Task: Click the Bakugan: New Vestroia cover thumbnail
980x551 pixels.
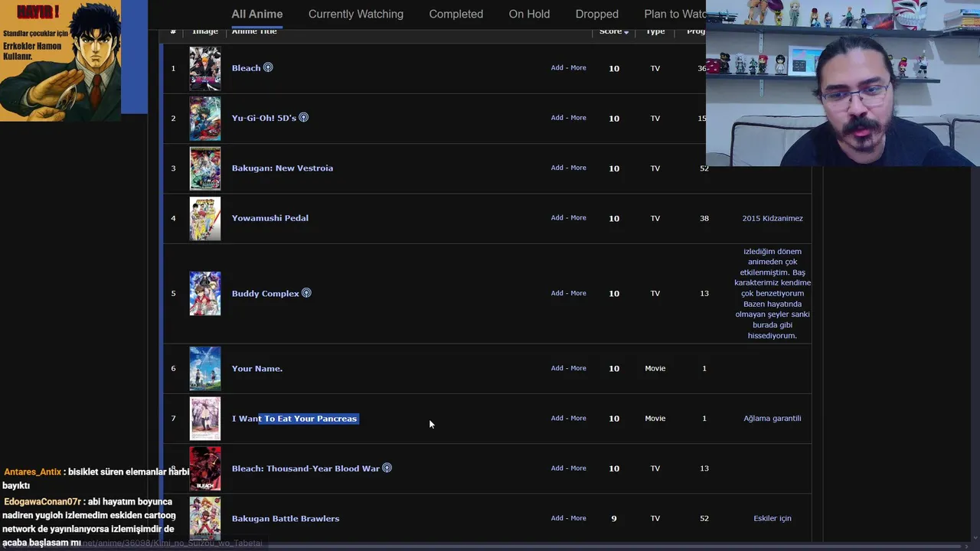Action: [x=205, y=168]
